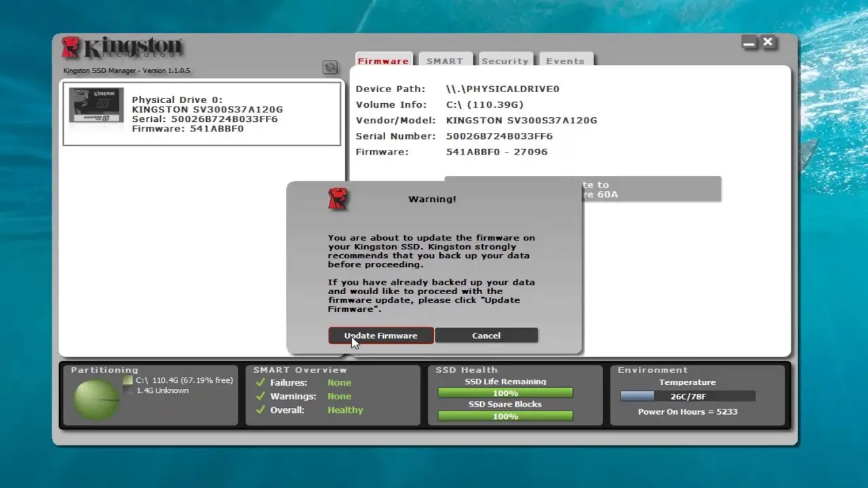Screen dimensions: 868x488
Task: Click the Overall status Healthy text
Action: pyautogui.click(x=345, y=410)
